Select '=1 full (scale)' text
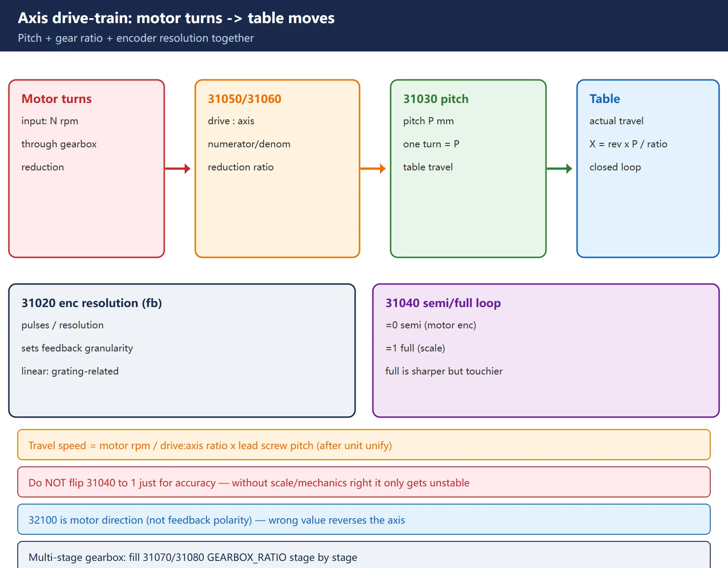This screenshot has height=568, width=728. pos(415,348)
